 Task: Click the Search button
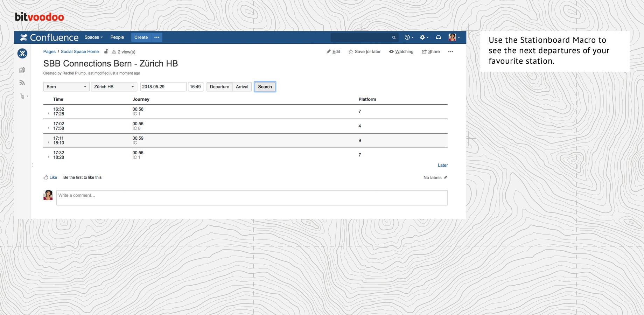265,87
